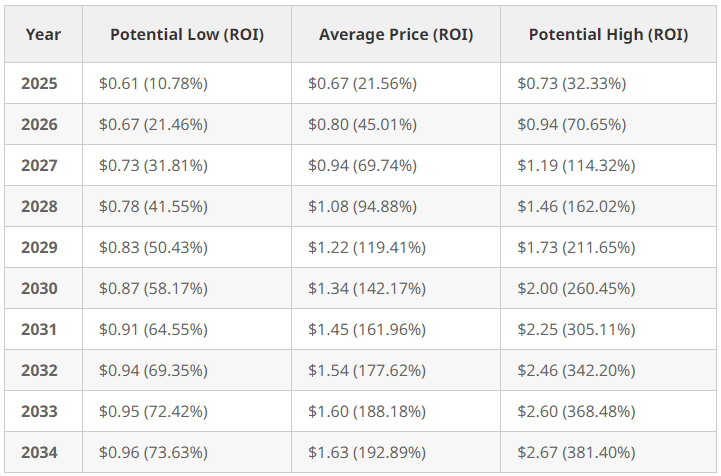Select the 2025 year cell
The width and height of the screenshot is (721, 476).
(39, 83)
